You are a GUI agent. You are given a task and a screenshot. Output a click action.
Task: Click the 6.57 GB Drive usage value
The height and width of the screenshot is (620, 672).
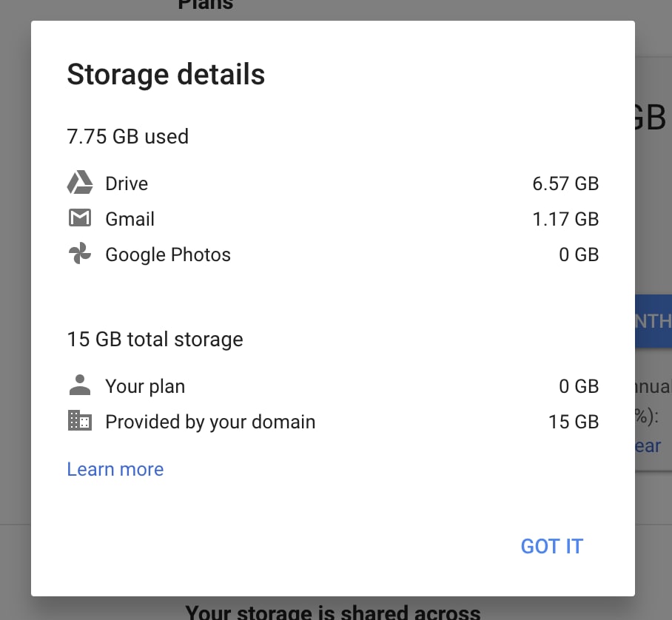tap(565, 183)
